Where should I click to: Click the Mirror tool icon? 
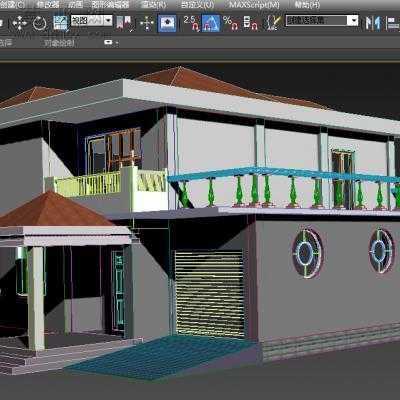(x=373, y=23)
